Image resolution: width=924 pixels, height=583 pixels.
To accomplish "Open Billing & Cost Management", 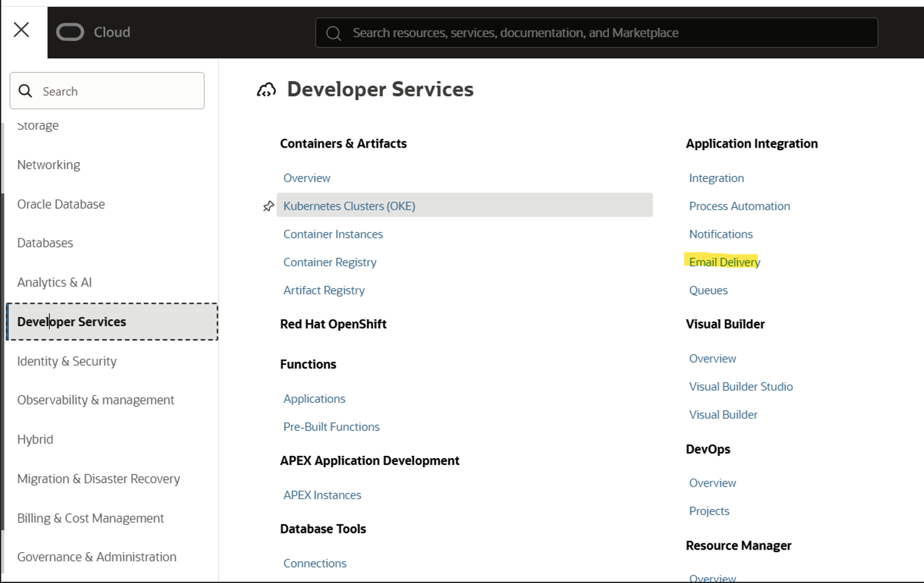I will pyautogui.click(x=90, y=518).
